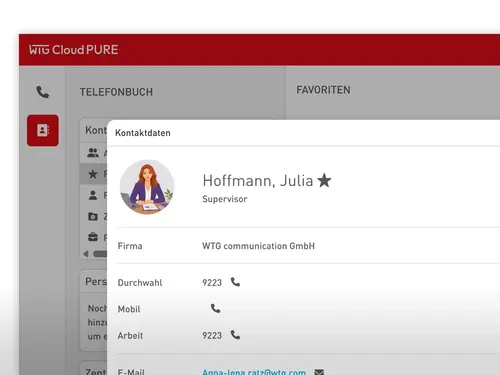Click the name Hoffmann, Julia
The height and width of the screenshot is (375, 500).
[x=258, y=181]
